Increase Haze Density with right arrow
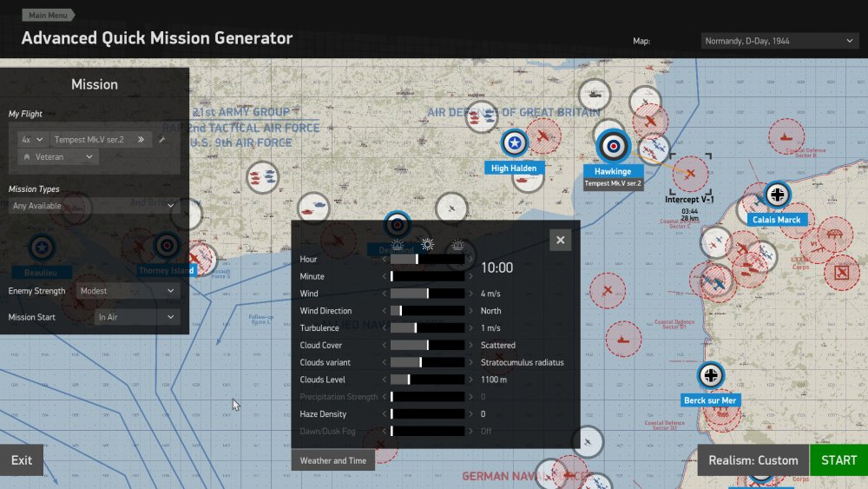Image resolution: width=868 pixels, height=489 pixels. (x=471, y=413)
